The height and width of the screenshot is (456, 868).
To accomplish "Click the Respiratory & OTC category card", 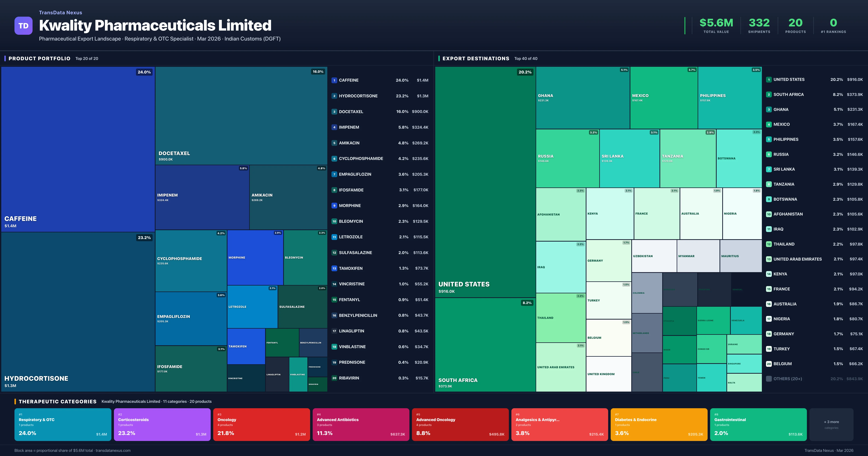I will pyautogui.click(x=63, y=424).
